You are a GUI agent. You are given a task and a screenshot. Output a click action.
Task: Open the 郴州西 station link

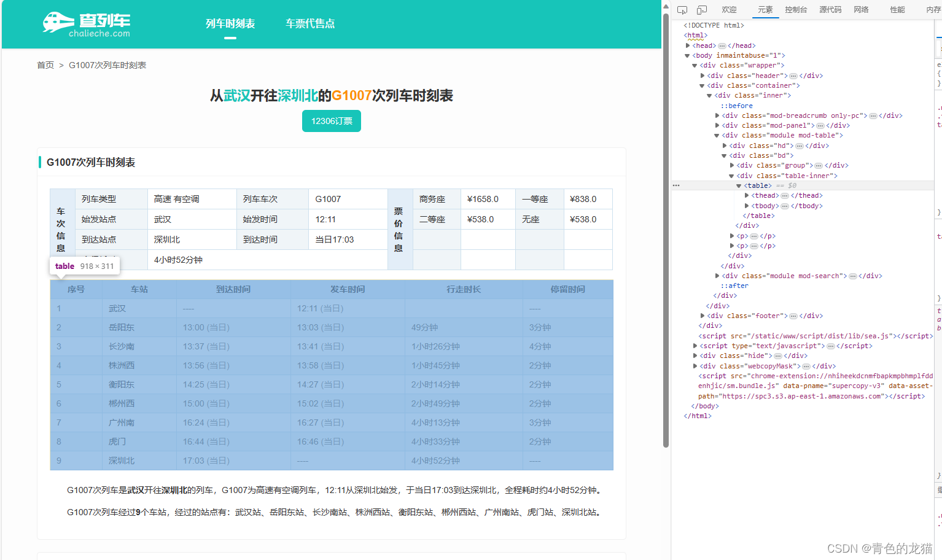(x=122, y=403)
